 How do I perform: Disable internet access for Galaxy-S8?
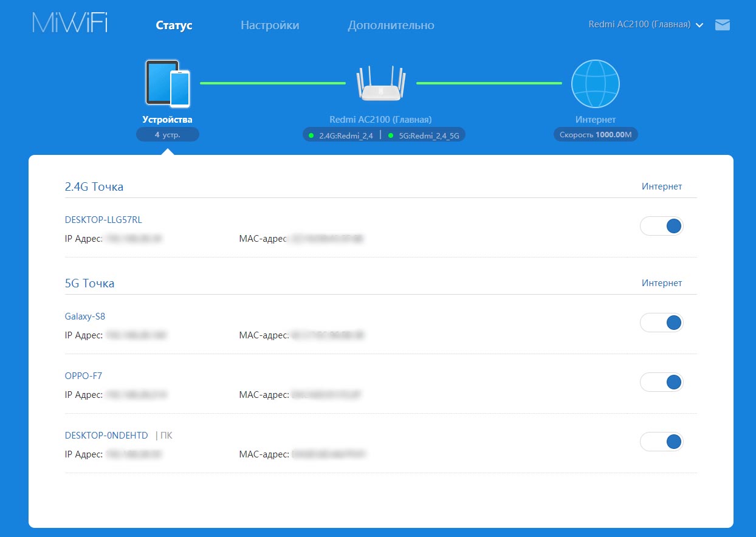point(662,323)
